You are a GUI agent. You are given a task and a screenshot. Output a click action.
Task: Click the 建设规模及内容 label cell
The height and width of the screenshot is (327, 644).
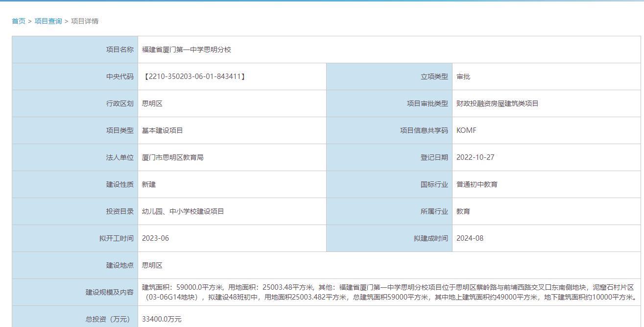(75, 292)
